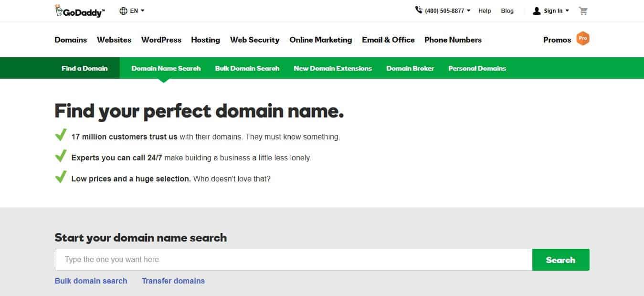Viewport: 644px width, 296px height.
Task: Click the Sign In person icon
Action: (x=537, y=11)
